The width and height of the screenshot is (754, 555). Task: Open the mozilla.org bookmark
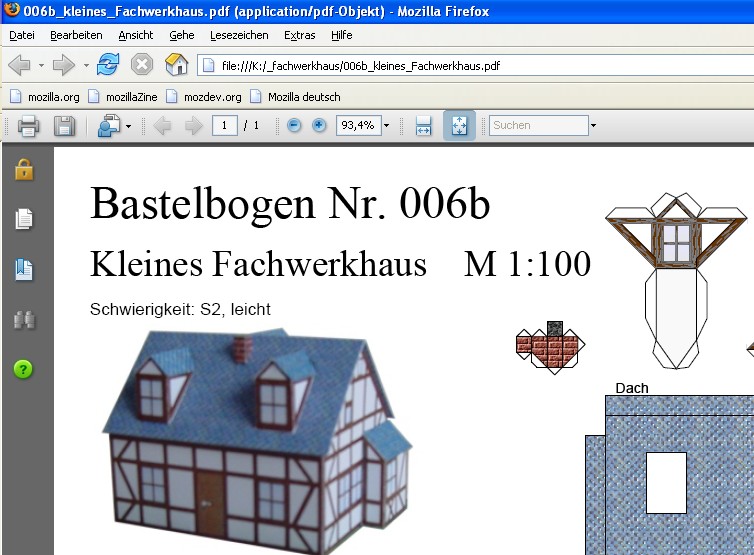coord(45,97)
